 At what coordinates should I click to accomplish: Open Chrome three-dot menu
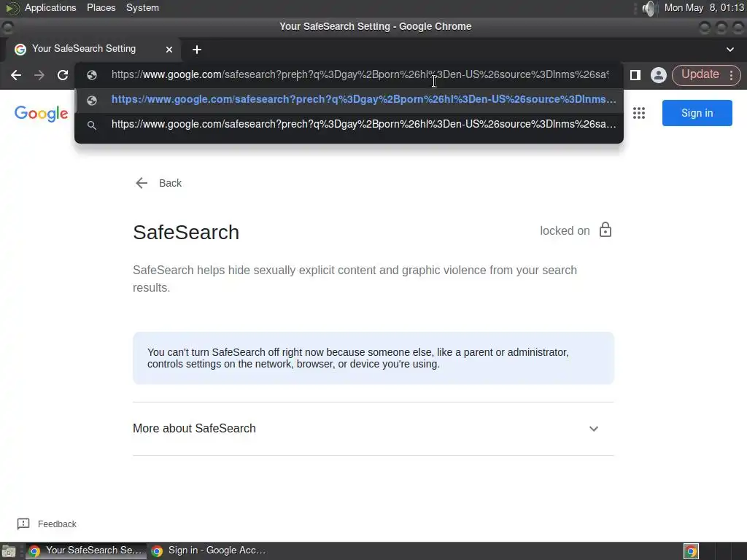731,75
